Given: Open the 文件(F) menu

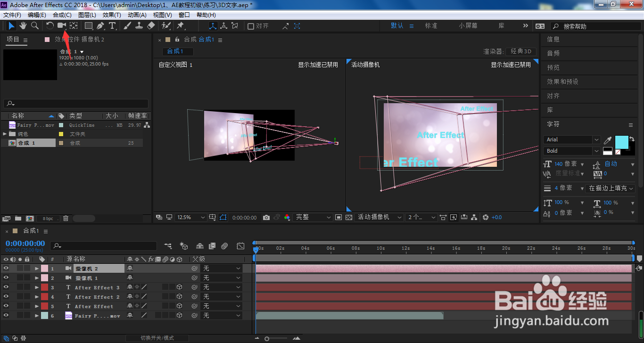Looking at the screenshot, I should 12,15.
